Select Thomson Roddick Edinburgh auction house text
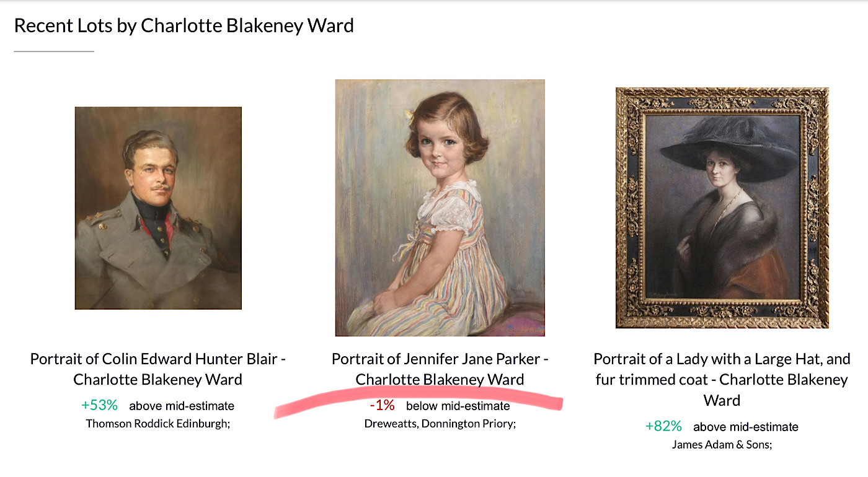868x477 pixels. pyautogui.click(x=157, y=424)
